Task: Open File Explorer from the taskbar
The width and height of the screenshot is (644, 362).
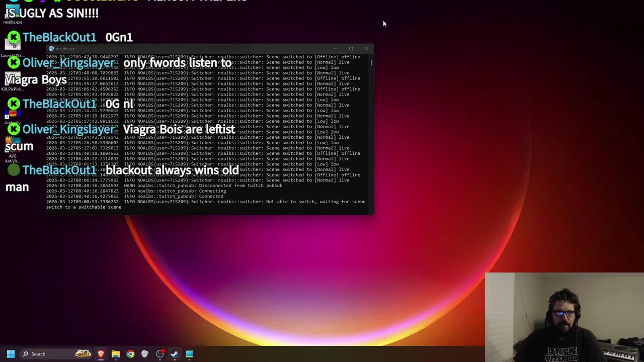Action: (x=116, y=354)
